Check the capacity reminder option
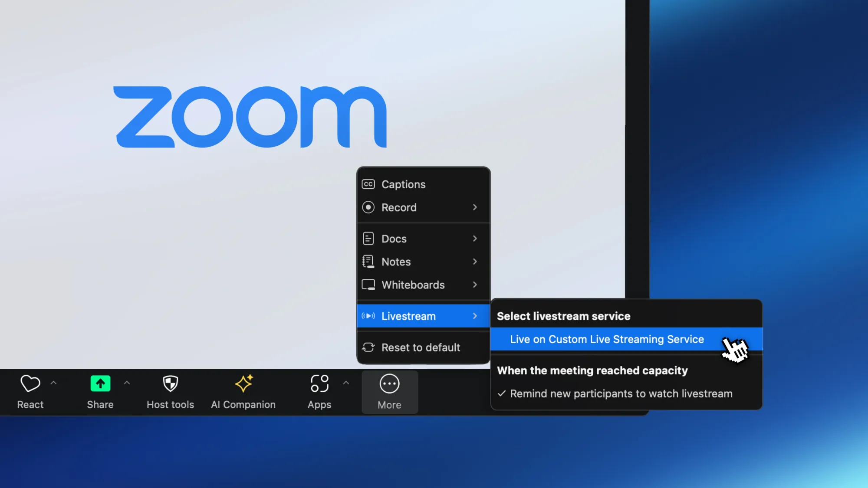This screenshot has height=488, width=868. click(620, 393)
